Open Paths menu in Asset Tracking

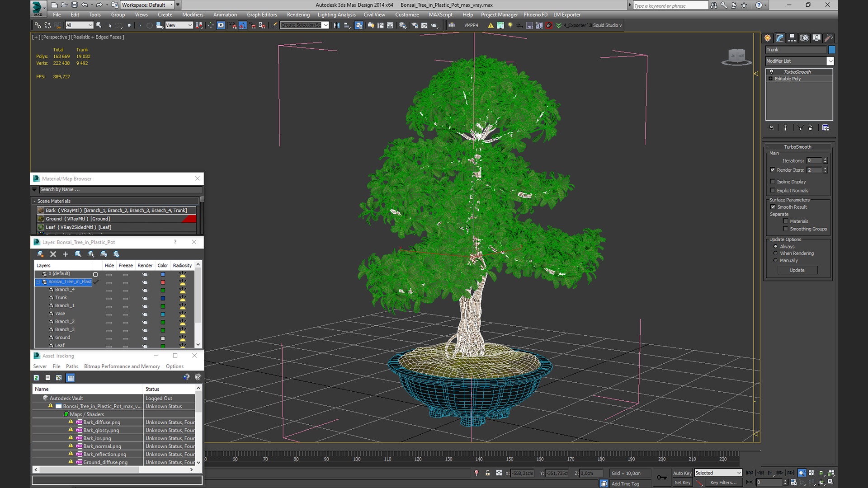[x=72, y=366]
